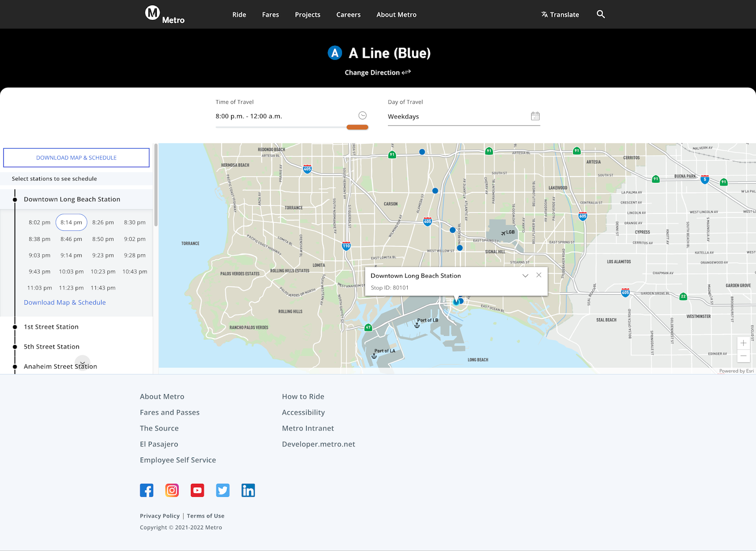Open Metro's YouTube channel
Viewport: 756px width, 551px height.
coord(198,491)
